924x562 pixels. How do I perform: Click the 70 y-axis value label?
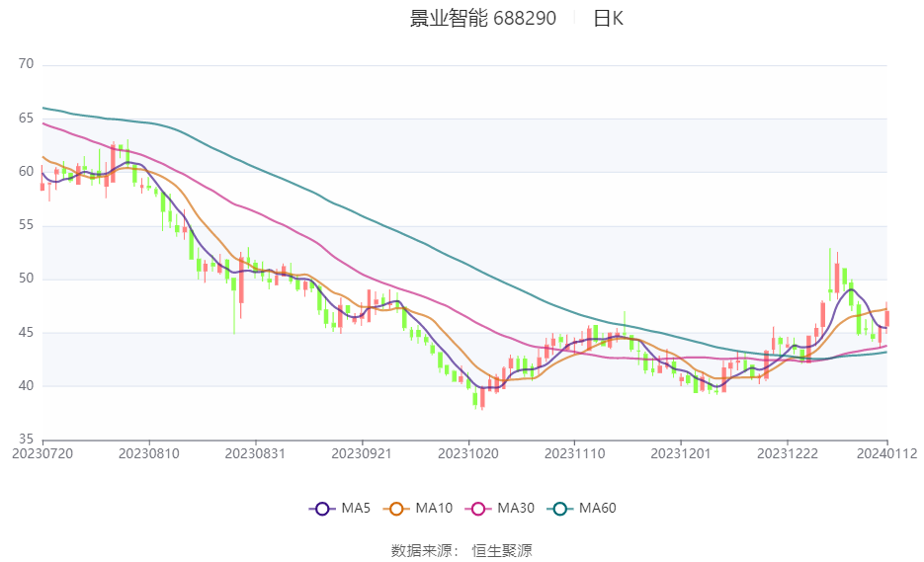pyautogui.click(x=26, y=64)
